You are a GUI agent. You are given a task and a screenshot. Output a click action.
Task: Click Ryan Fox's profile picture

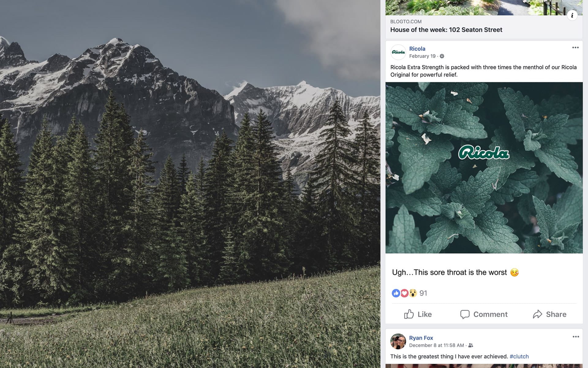398,341
